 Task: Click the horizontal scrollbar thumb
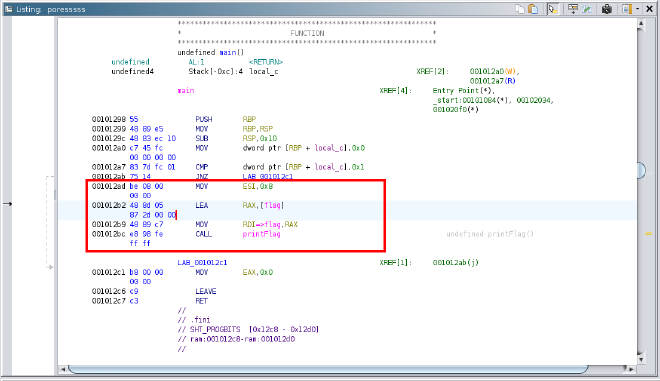327,369
